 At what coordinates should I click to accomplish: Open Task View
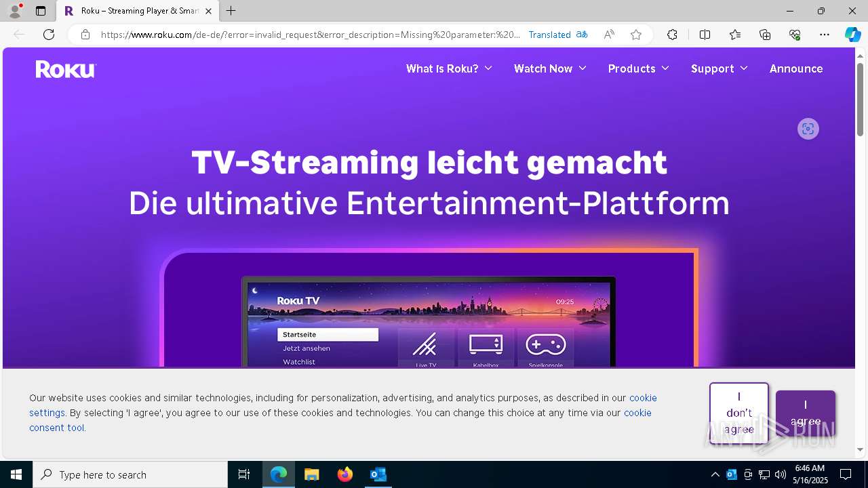(x=244, y=474)
